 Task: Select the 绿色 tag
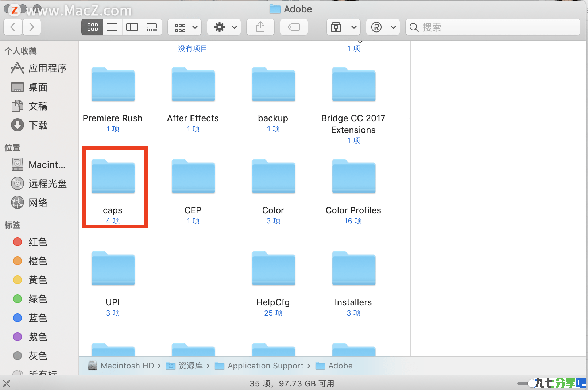tap(30, 299)
